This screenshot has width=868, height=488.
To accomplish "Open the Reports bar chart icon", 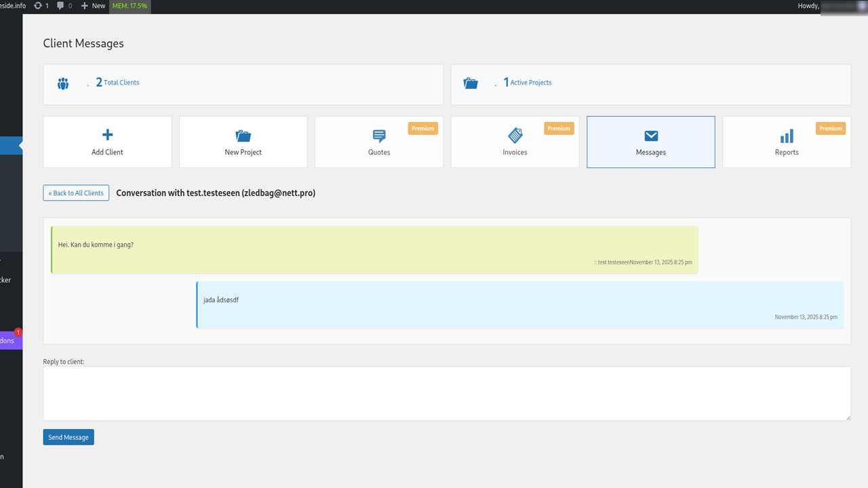I will point(787,136).
